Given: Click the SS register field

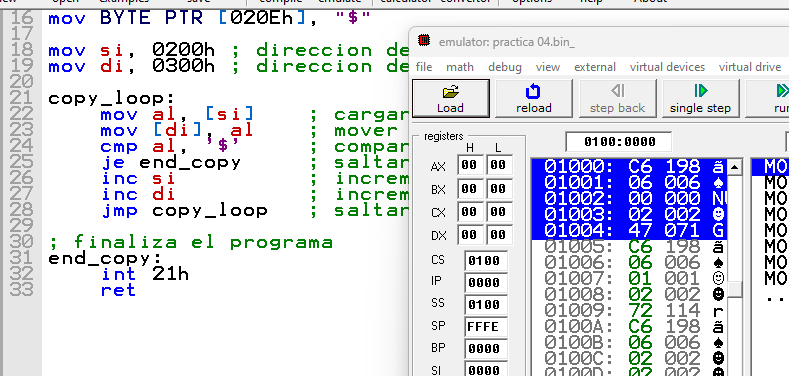Looking at the screenshot, I should click(486, 305).
